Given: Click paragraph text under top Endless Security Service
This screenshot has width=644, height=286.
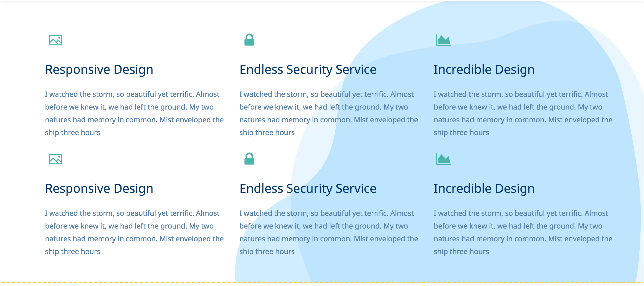Looking at the screenshot, I should pos(329,113).
